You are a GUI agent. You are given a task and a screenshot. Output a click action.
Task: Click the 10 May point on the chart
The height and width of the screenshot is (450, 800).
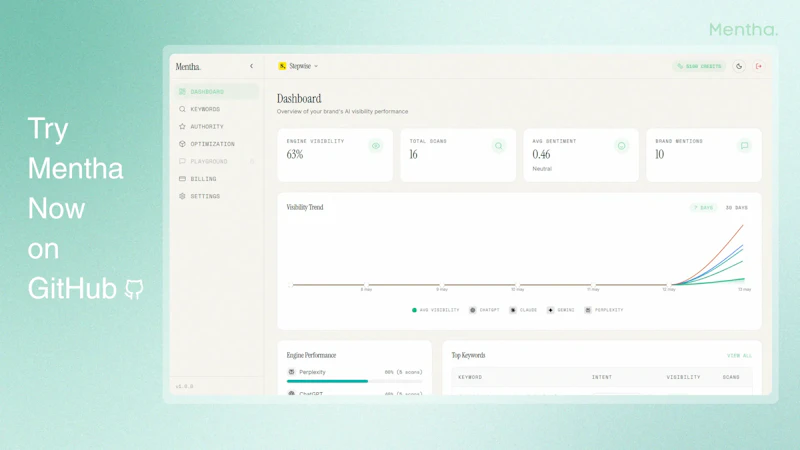(517, 285)
